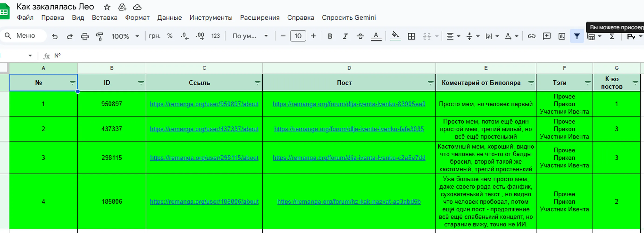Open the zoom 100% dropdown
644x233 pixels.
tap(125, 36)
